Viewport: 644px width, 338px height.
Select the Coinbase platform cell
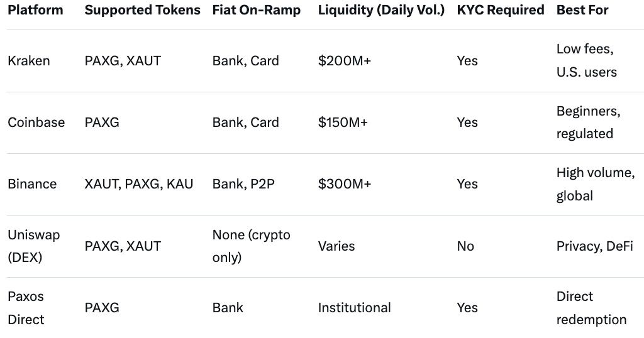coord(36,123)
